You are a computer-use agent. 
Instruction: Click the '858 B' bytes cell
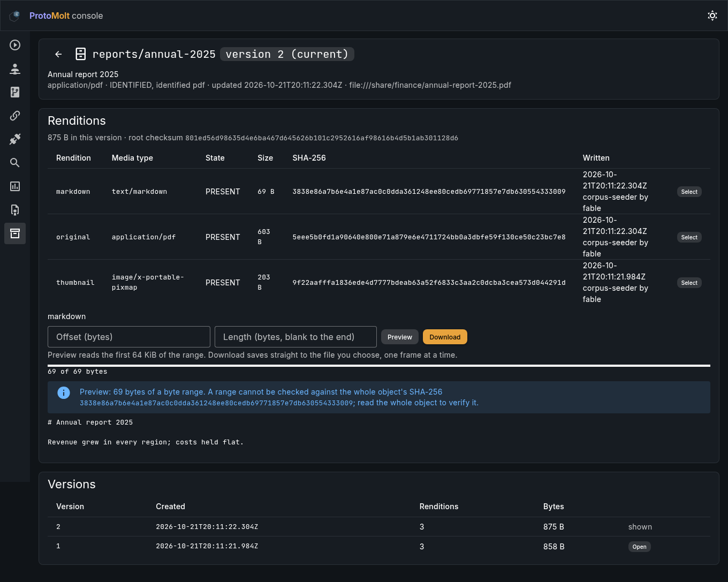[x=553, y=547]
